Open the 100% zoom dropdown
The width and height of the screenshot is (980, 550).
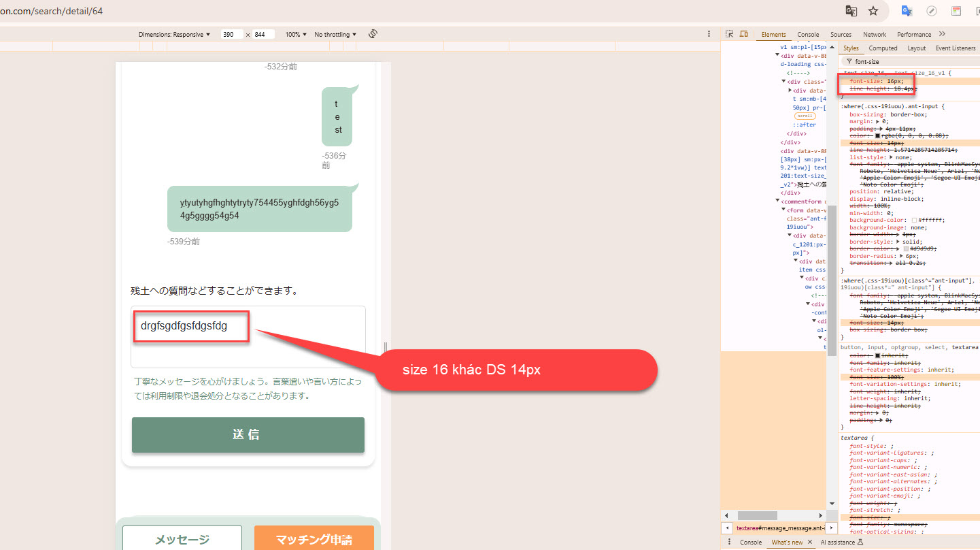(296, 34)
